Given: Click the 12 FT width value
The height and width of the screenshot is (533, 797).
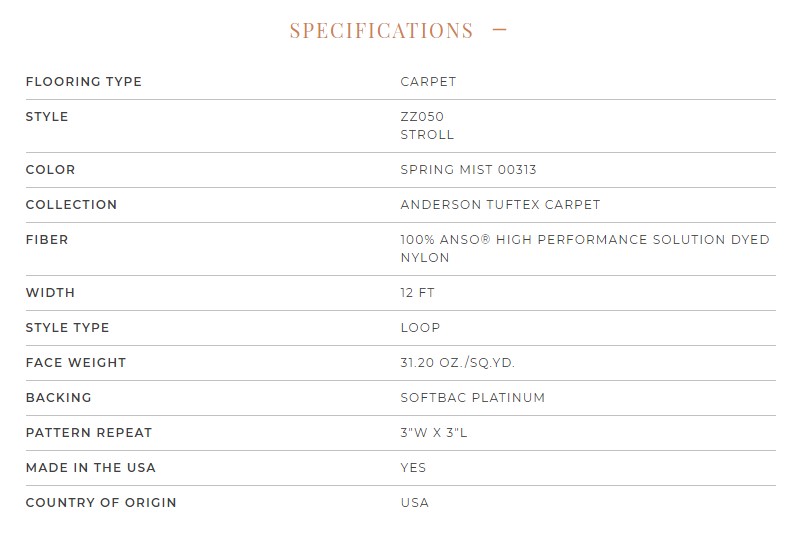Looking at the screenshot, I should (417, 293).
